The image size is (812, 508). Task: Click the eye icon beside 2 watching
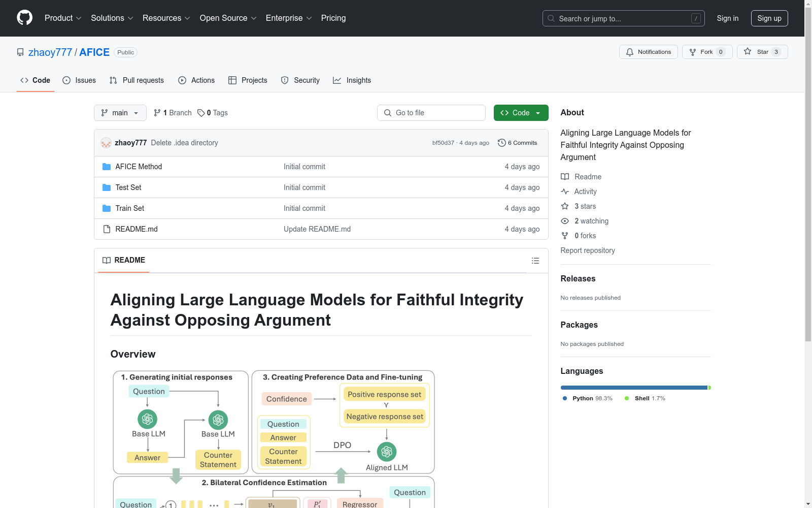(565, 221)
